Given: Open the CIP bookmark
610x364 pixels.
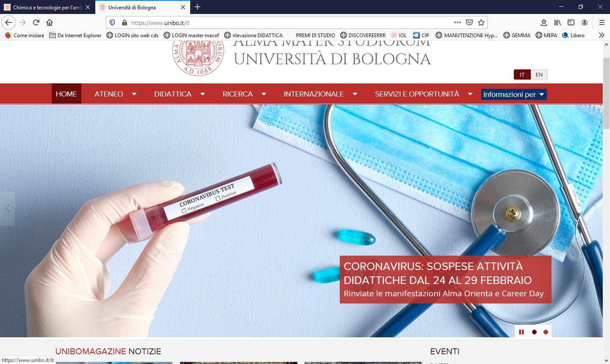Looking at the screenshot, I should 421,35.
